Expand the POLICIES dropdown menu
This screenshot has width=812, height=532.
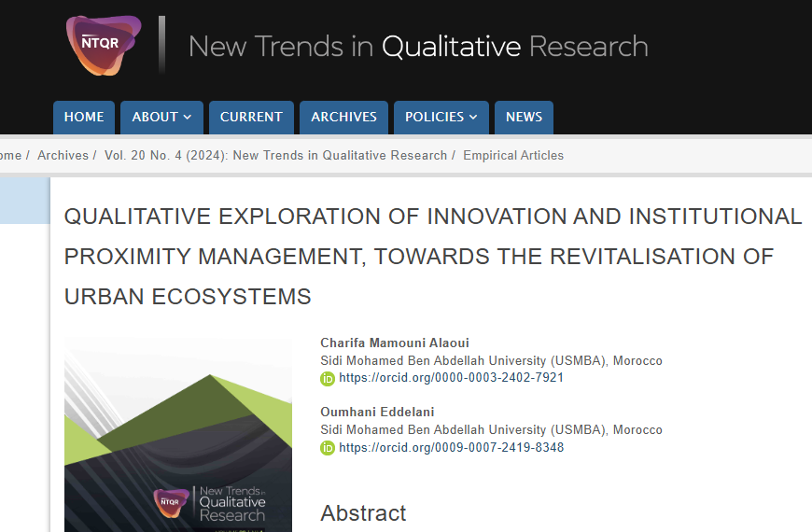tap(441, 117)
